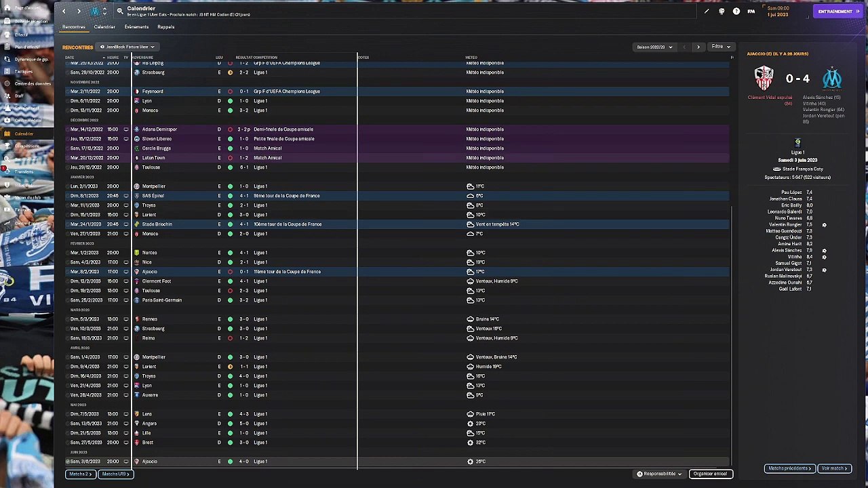Select the Feyenoord Champions League fixture
This screenshot has height=488, width=868.
coord(398,91)
